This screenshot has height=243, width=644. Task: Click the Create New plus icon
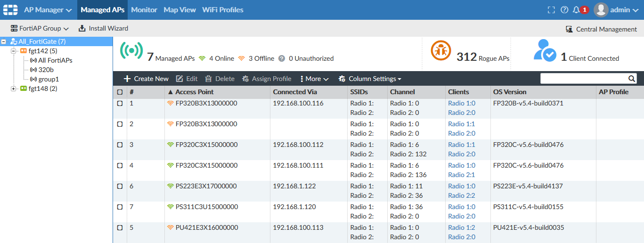[127, 79]
